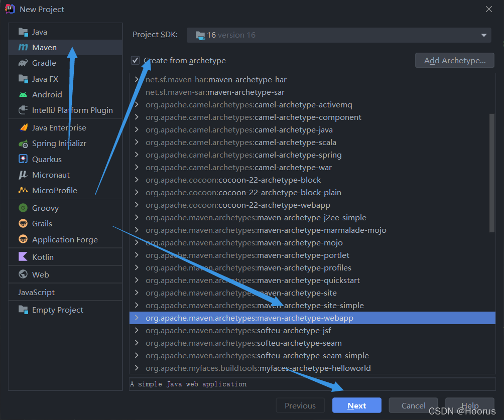The height and width of the screenshot is (420, 504).
Task: Expand myfaces-archetype-helloworld node
Action: coord(137,368)
